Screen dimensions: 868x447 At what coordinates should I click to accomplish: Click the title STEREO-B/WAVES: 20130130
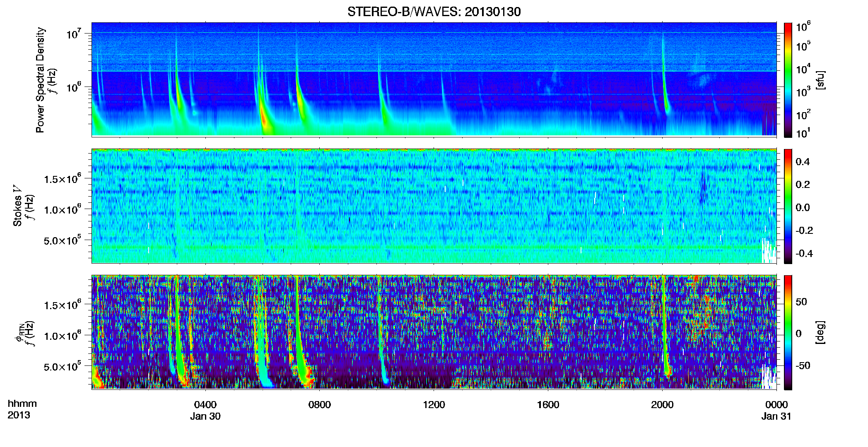click(x=434, y=12)
